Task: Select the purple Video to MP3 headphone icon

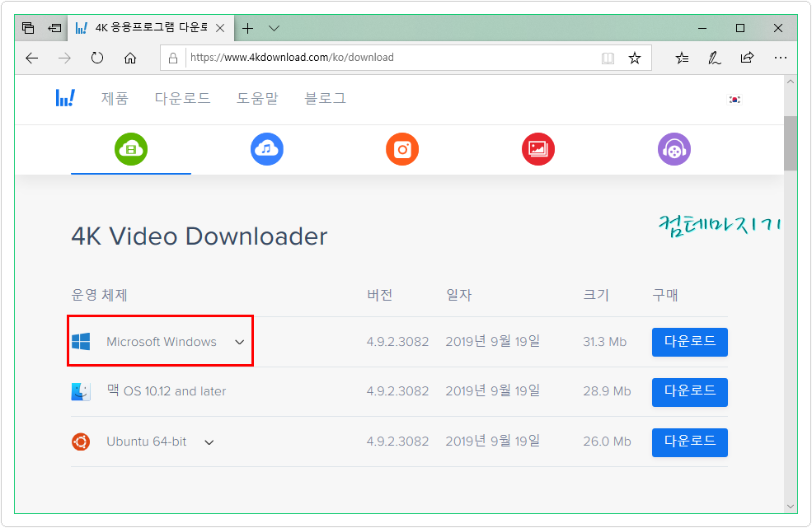Action: 674,149
